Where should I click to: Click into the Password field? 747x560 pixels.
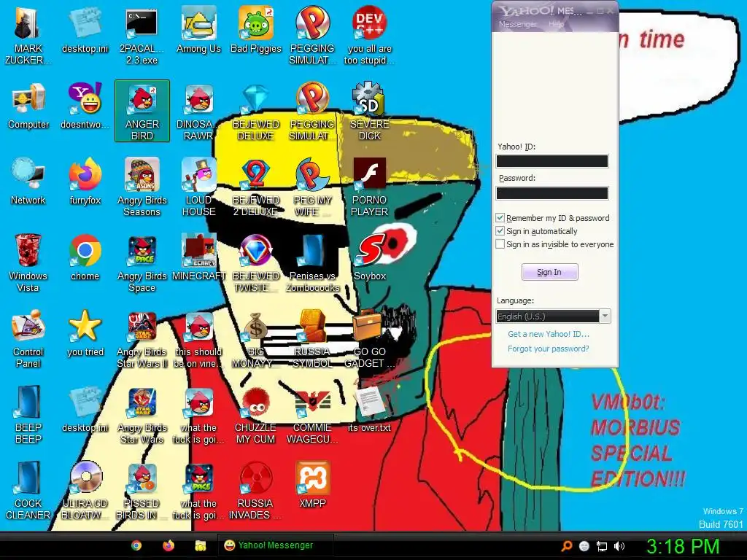click(552, 192)
